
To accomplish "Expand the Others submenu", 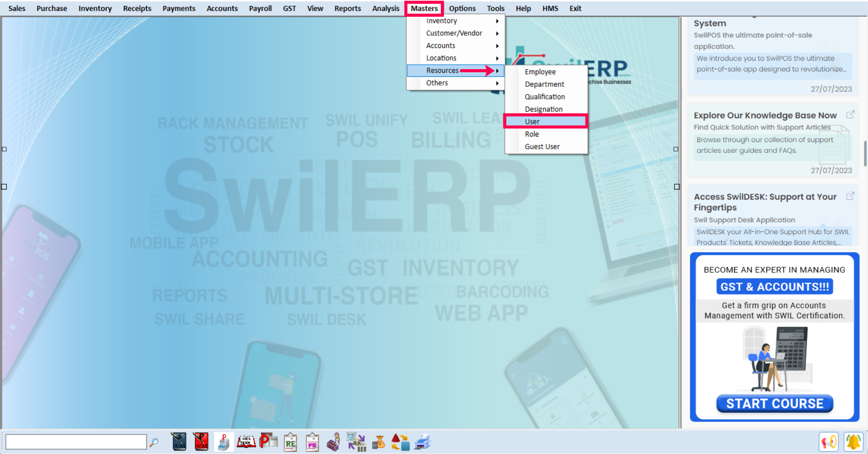I will click(456, 83).
